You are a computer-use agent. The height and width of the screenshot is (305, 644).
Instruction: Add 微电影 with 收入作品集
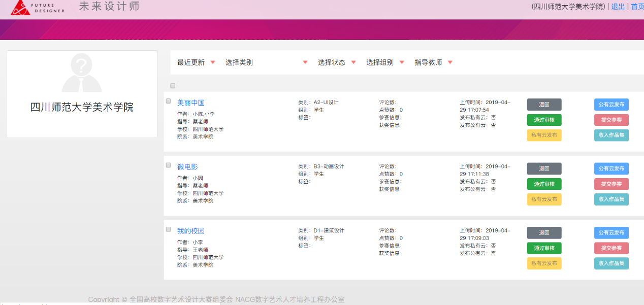tap(611, 199)
